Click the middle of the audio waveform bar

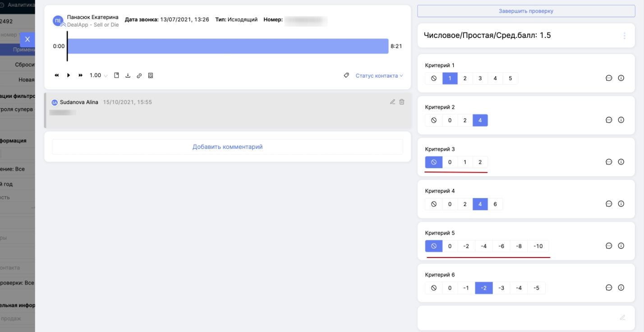pyautogui.click(x=228, y=46)
